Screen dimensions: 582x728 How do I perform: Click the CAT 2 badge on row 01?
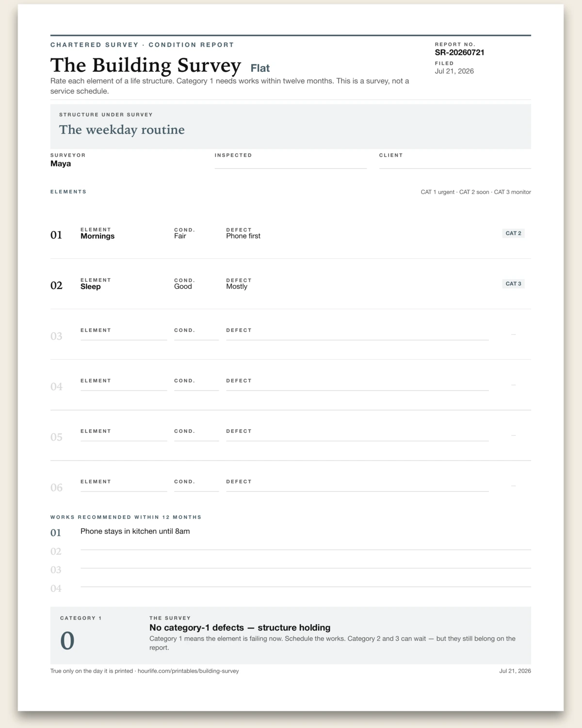click(513, 233)
